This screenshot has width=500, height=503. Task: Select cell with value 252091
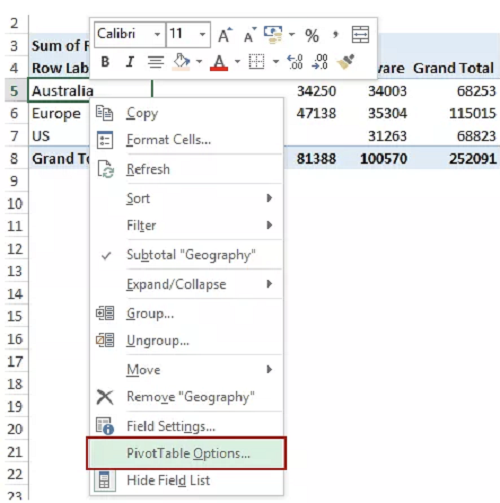click(472, 159)
